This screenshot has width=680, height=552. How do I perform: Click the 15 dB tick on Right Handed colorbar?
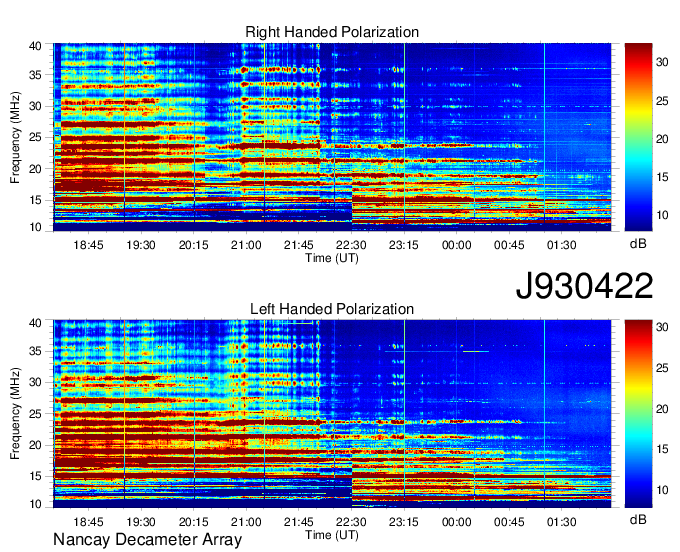[x=662, y=177]
